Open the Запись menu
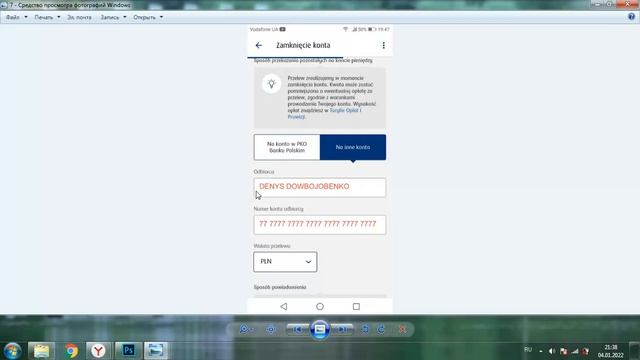Viewport: 640px width, 360px height. point(113,17)
